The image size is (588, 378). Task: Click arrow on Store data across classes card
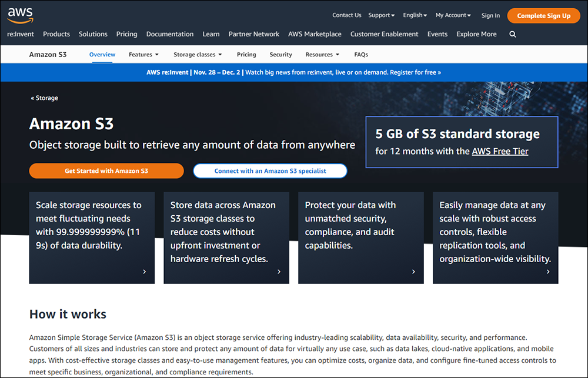point(279,272)
